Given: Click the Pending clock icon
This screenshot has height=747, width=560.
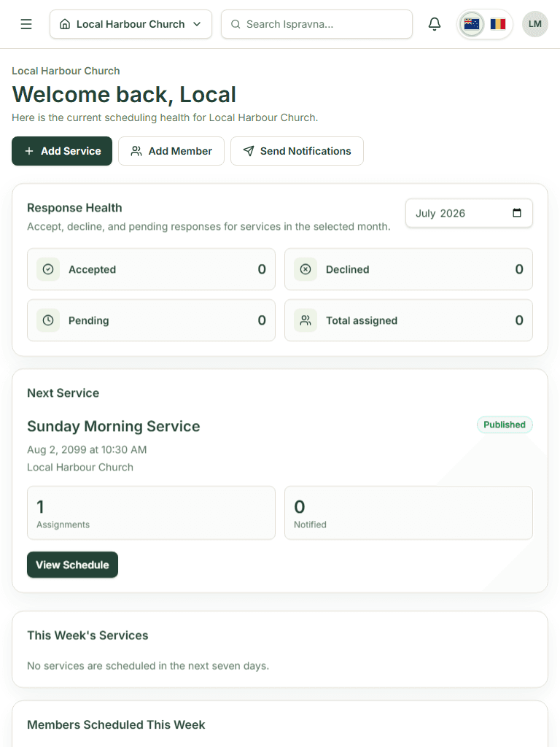Looking at the screenshot, I should pos(48,320).
